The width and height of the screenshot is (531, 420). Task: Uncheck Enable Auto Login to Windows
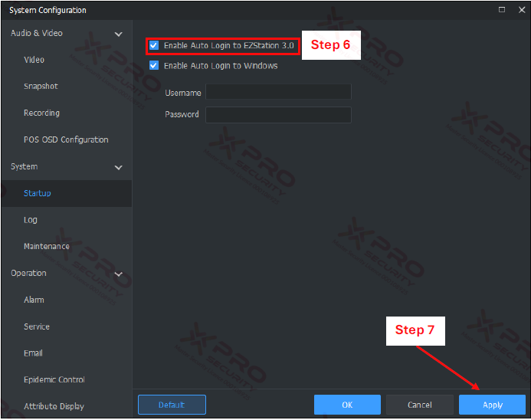154,65
